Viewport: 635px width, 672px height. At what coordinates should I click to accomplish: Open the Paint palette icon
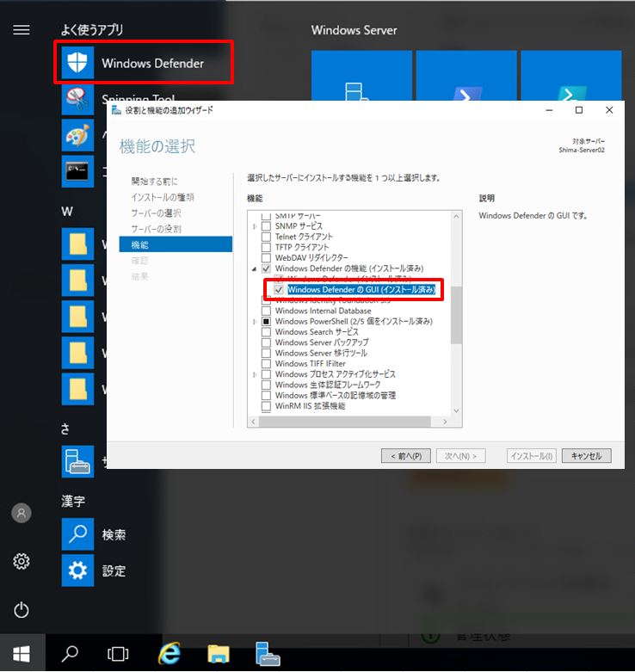77,135
